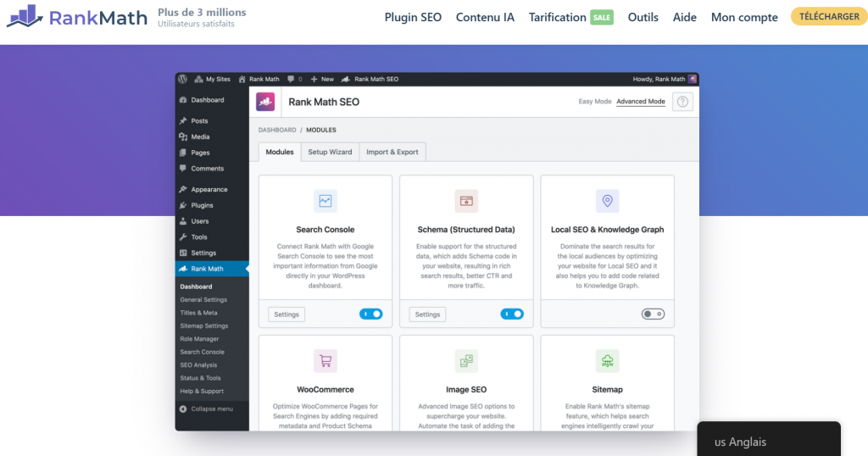This screenshot has height=456, width=868.
Task: Click the Appearance brush icon
Action: (183, 189)
